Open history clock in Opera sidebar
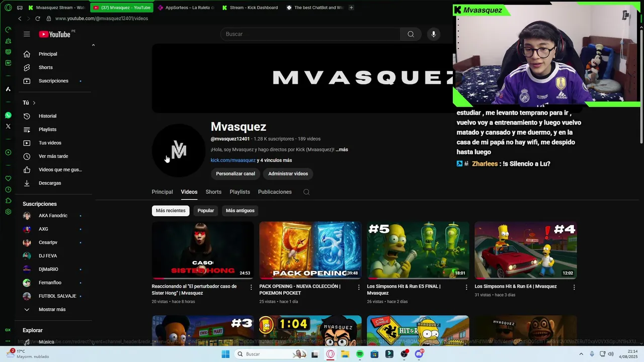644x362 pixels. click(x=8, y=190)
